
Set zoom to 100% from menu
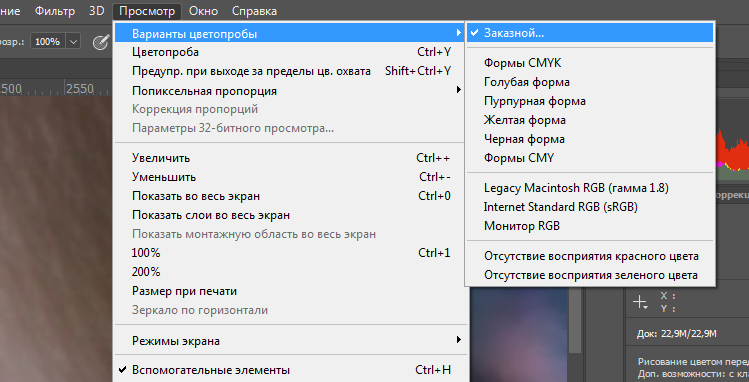tap(289, 253)
